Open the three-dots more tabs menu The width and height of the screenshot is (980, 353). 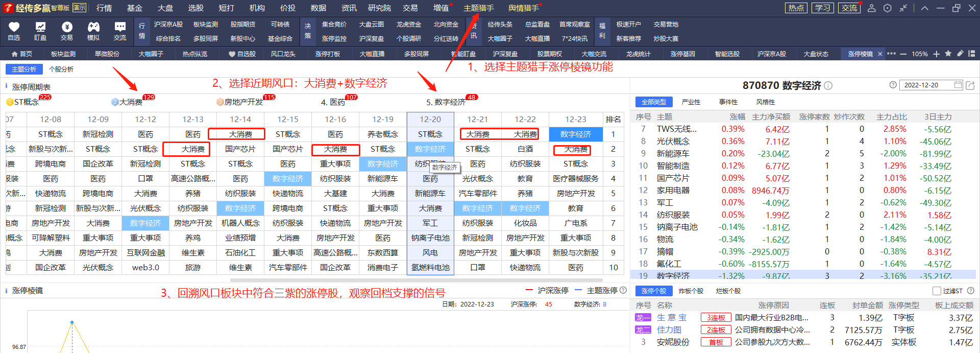point(891,54)
